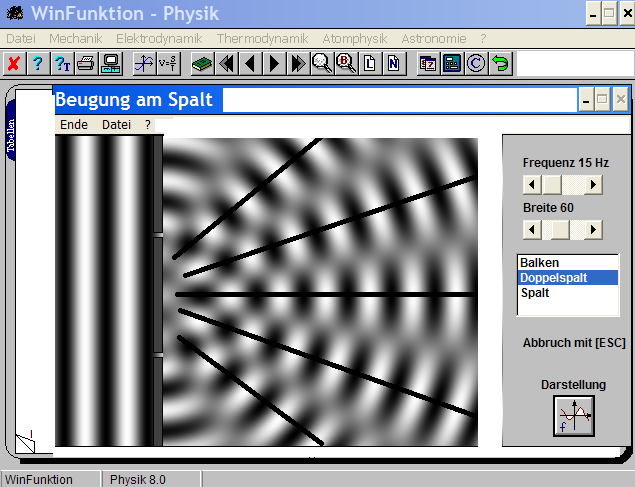Decrease Breite with left arrow
Image resolution: width=635 pixels, height=487 pixels.
[532, 230]
